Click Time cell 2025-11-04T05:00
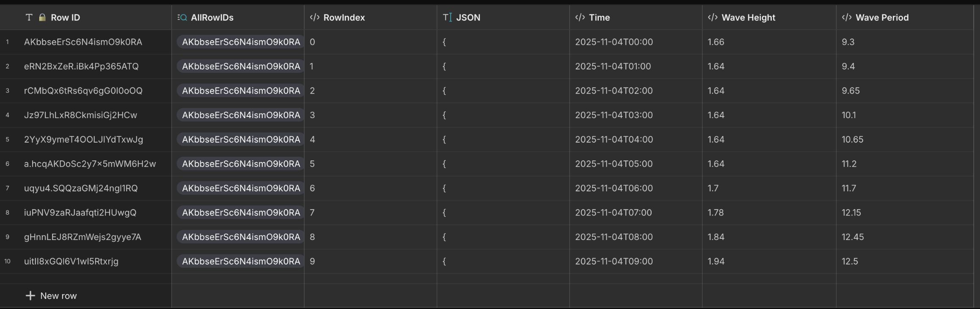Screen dimensions: 980x309 614,164
